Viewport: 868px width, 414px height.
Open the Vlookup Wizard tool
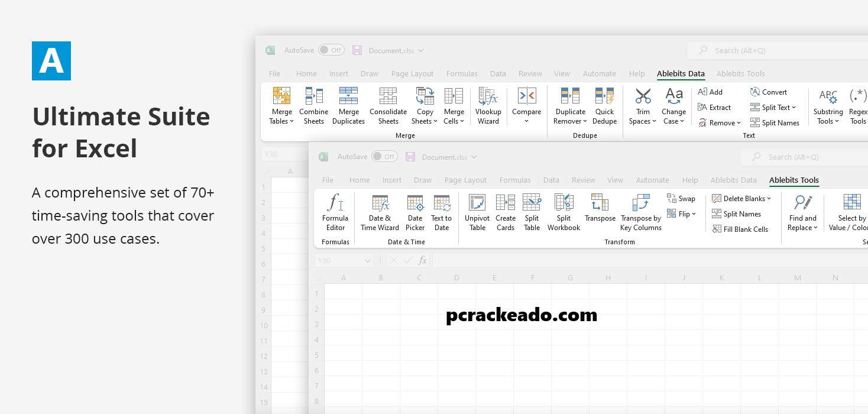click(x=488, y=105)
